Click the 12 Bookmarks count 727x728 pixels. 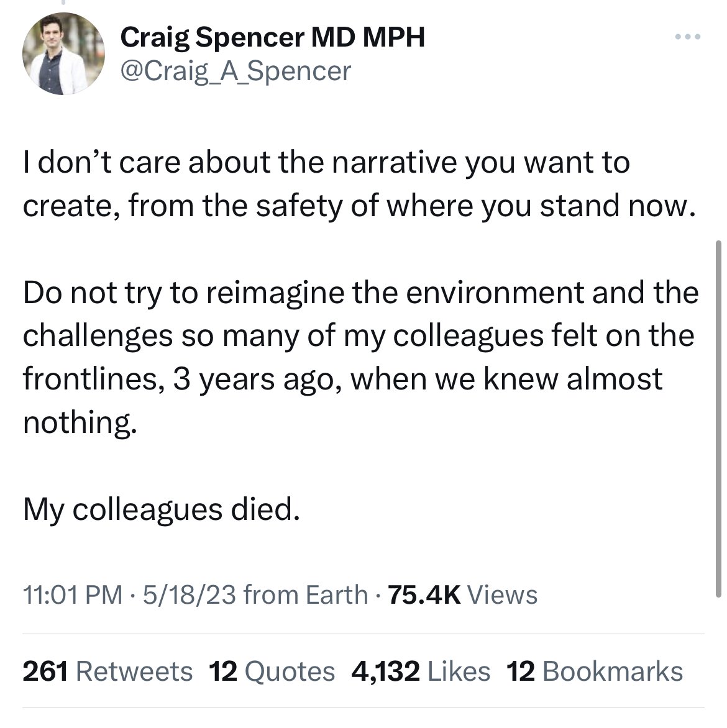tap(595, 671)
